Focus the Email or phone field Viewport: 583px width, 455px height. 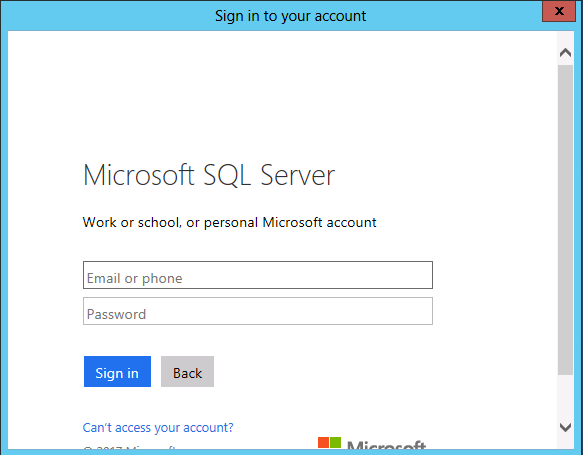[258, 275]
